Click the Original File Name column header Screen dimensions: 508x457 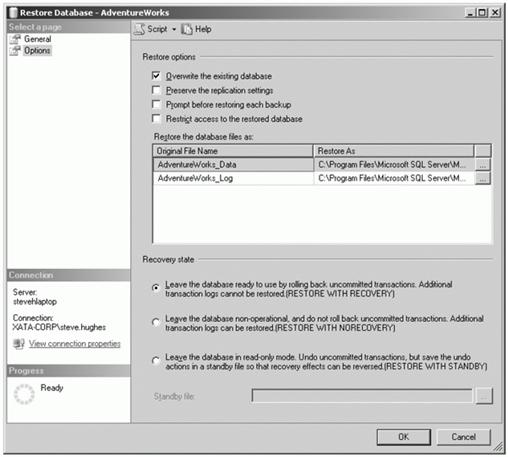click(x=233, y=151)
